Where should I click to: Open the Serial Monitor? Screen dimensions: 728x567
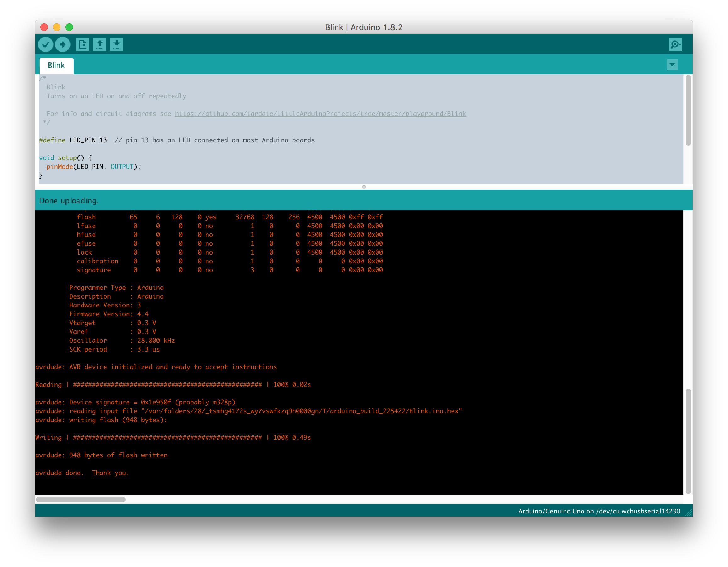click(675, 44)
